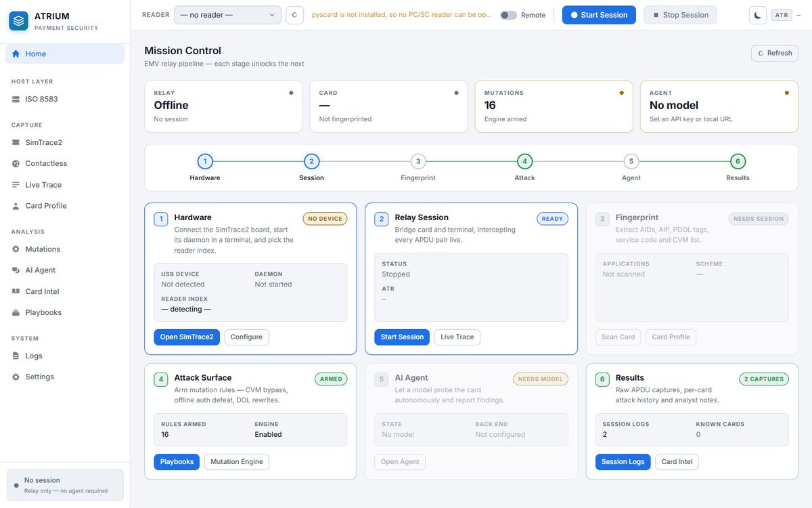The height and width of the screenshot is (508, 812).
Task: Toggle dark mode with the moon icon
Action: click(x=758, y=15)
